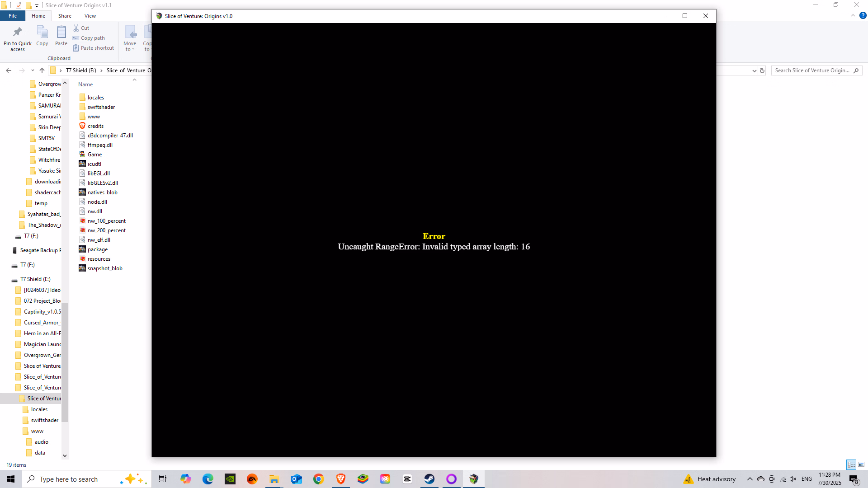This screenshot has width=868, height=488.
Task: Click the Refresh button beside address bar
Action: point(762,70)
